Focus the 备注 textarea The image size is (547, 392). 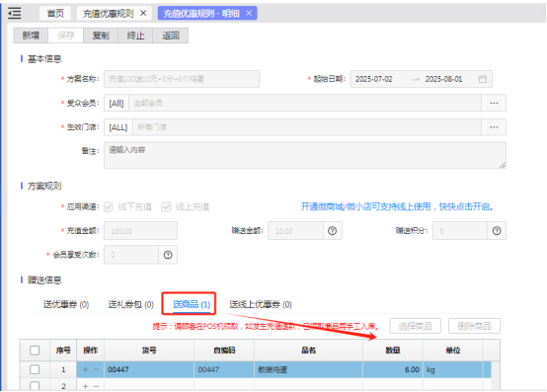(305, 156)
